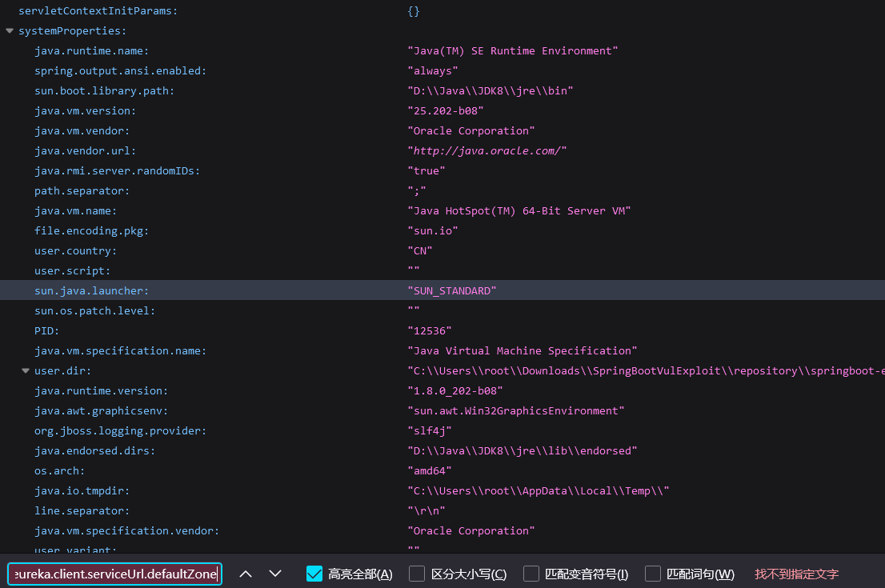Click the "D:\\Java\\JDK8\\jre\\bin" value

491,91
